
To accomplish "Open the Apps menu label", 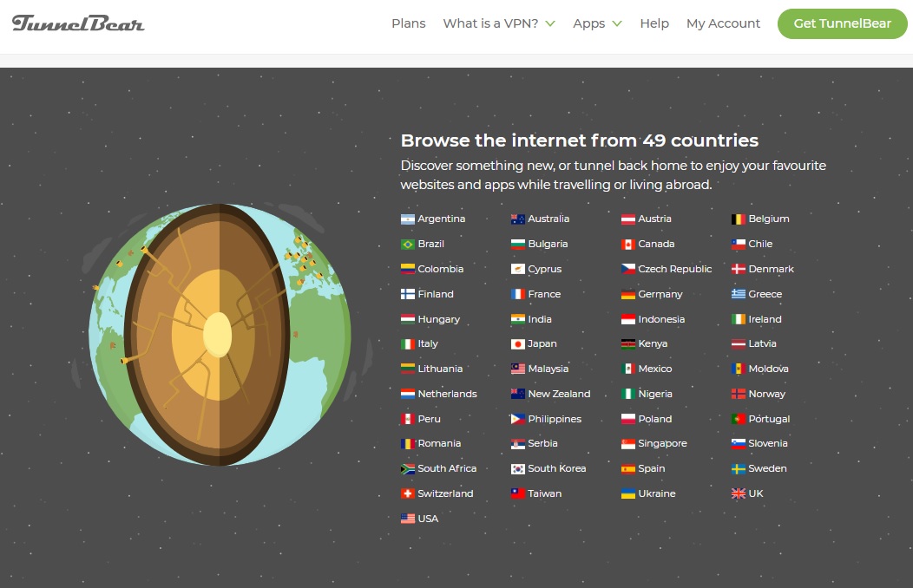I will pyautogui.click(x=588, y=23).
